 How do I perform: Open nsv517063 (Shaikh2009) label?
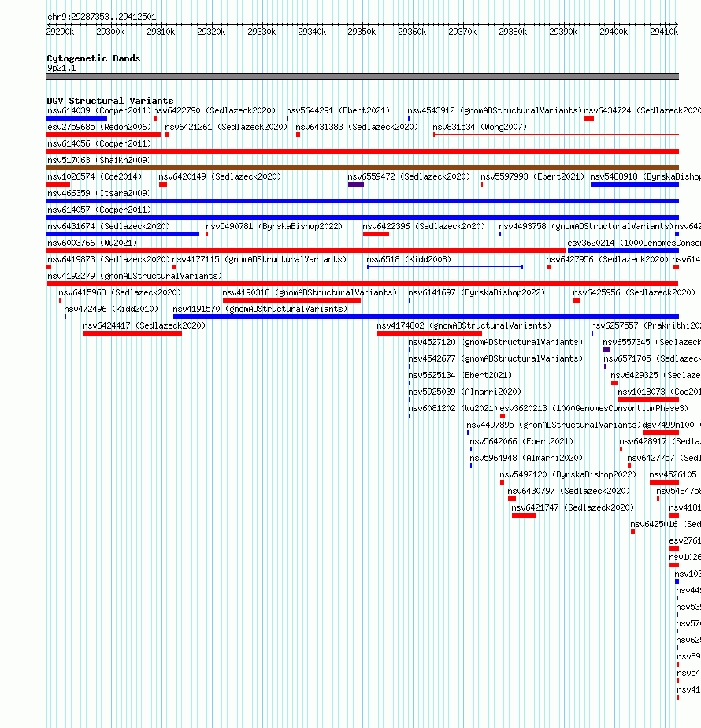point(99,160)
